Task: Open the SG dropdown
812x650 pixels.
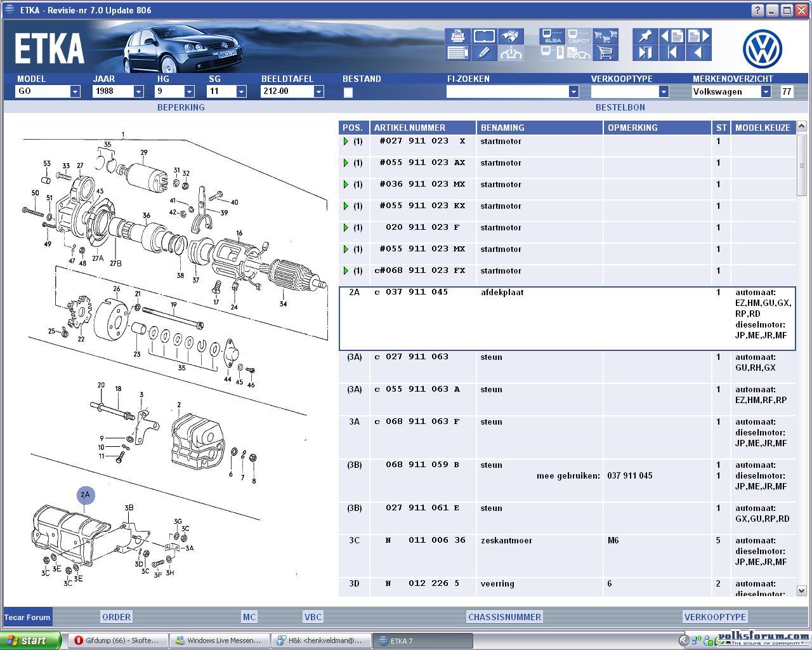Action: (x=241, y=91)
